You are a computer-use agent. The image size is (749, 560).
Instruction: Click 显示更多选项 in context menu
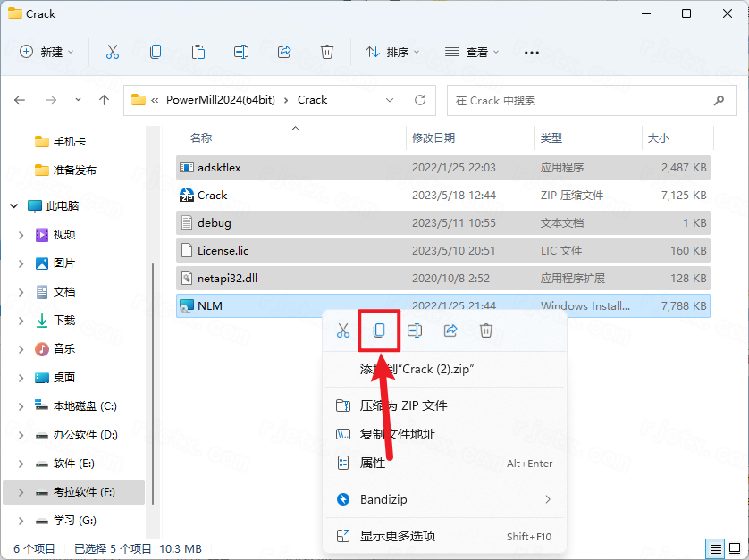[x=398, y=536]
